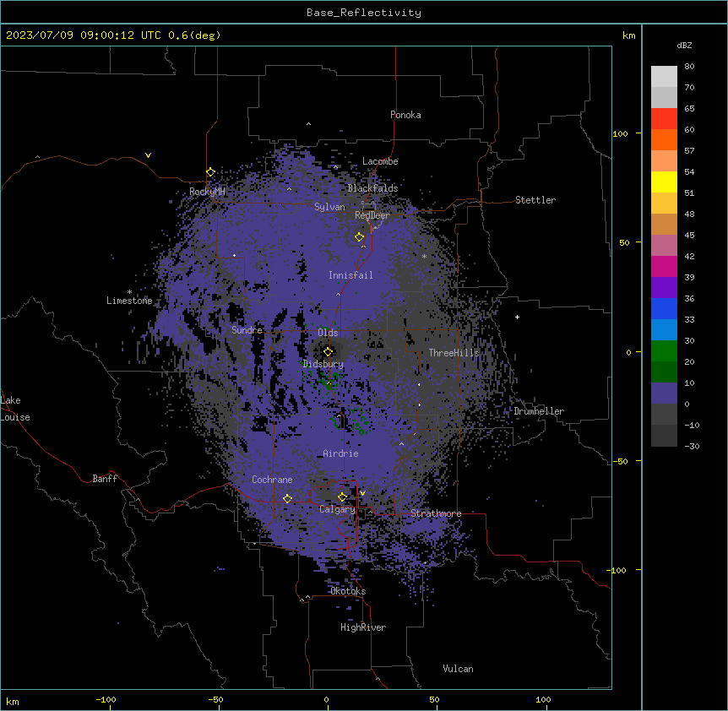The image size is (728, 711).
Task: Click the RockyMH label
Action: 207,192
